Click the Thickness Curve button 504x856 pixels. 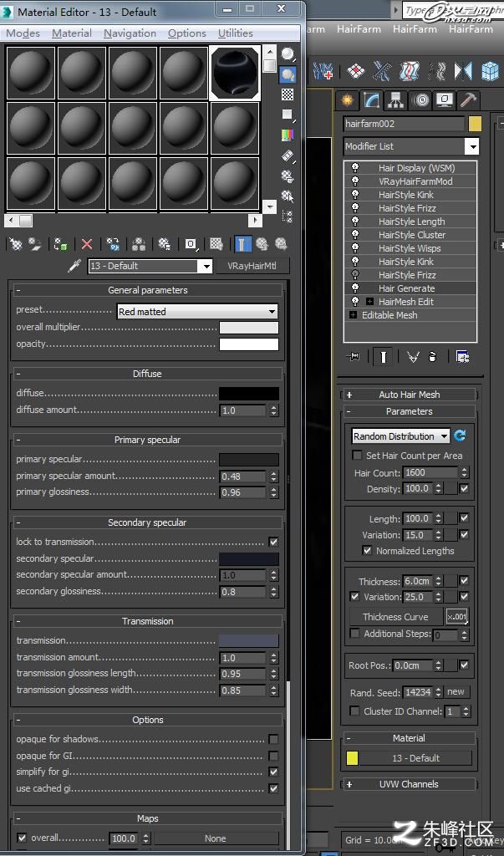pyautogui.click(x=396, y=617)
